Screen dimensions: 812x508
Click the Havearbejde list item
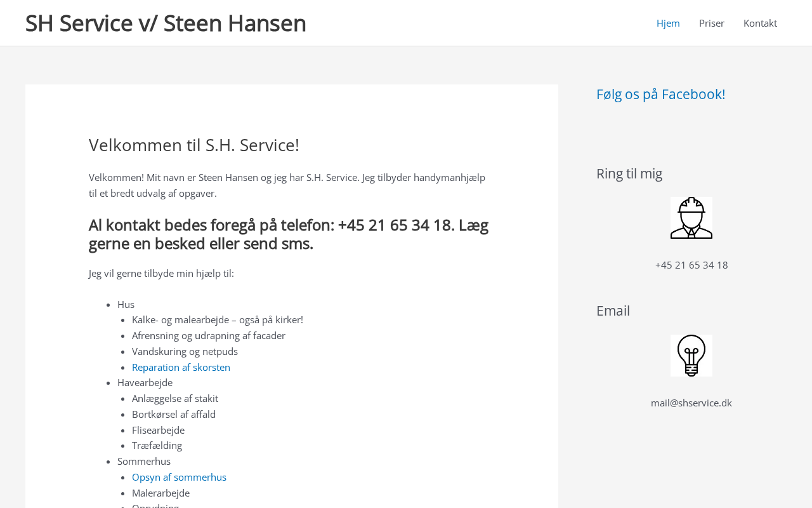[145, 382]
